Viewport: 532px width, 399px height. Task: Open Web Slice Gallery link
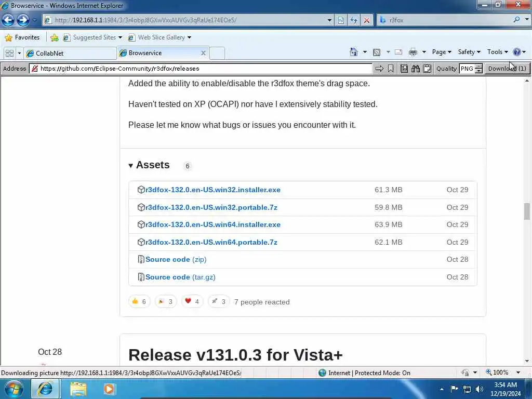click(159, 37)
